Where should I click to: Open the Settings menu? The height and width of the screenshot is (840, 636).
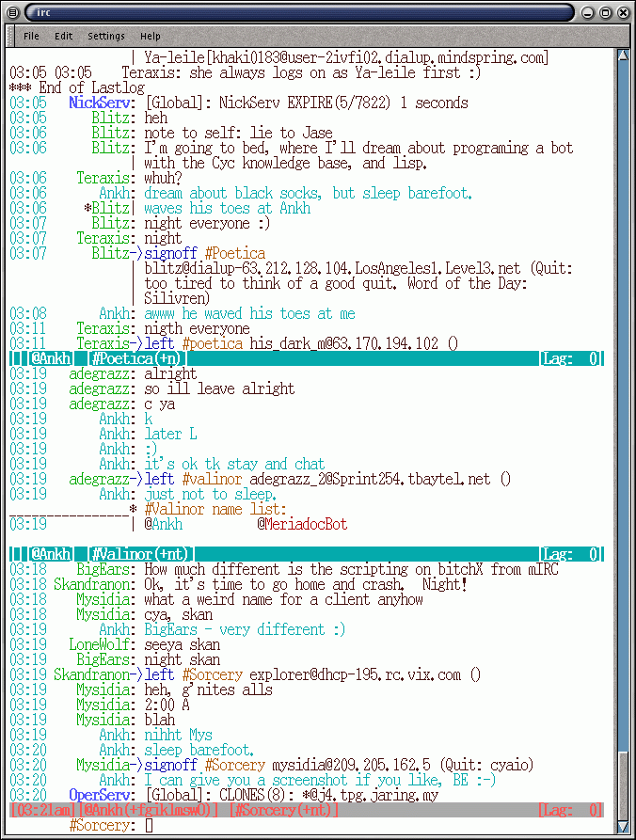pos(106,36)
